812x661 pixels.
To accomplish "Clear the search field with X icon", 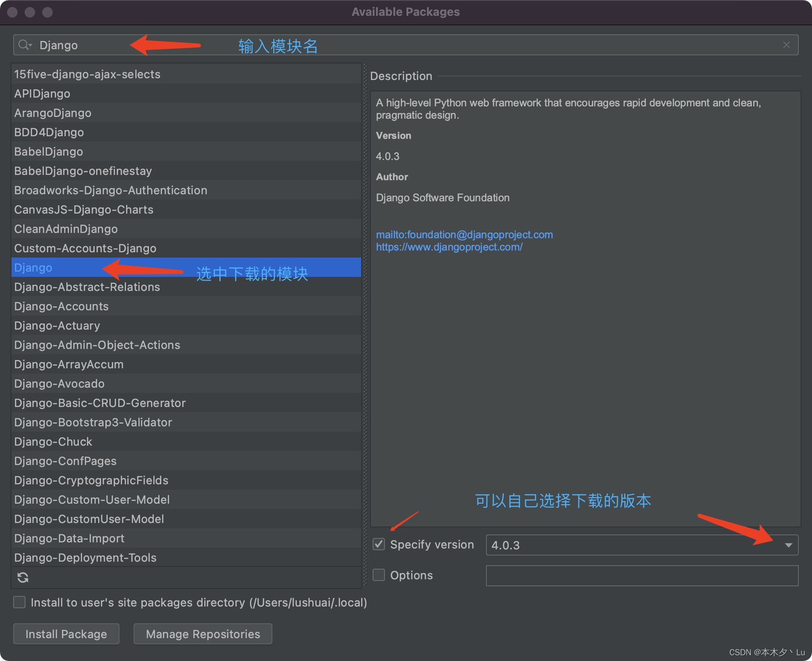I will tap(787, 45).
